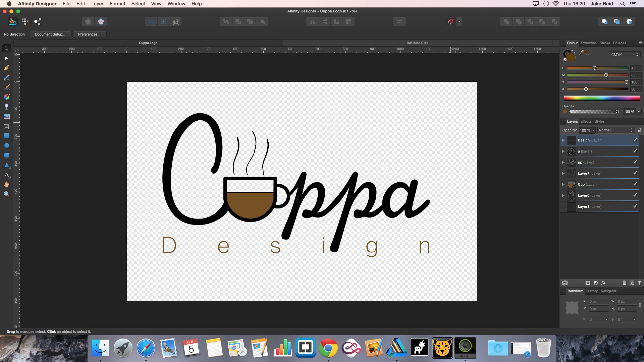The height and width of the screenshot is (362, 644).
Task: Open the Normal blend mode dropdown
Action: [615, 130]
